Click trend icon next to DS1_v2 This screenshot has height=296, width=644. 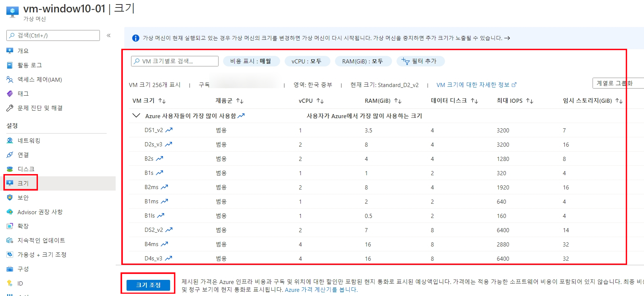coord(169,130)
